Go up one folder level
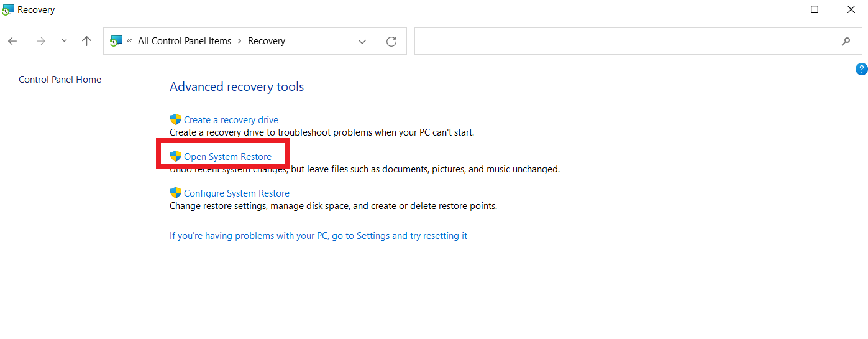This screenshot has height=339, width=868. point(86,41)
